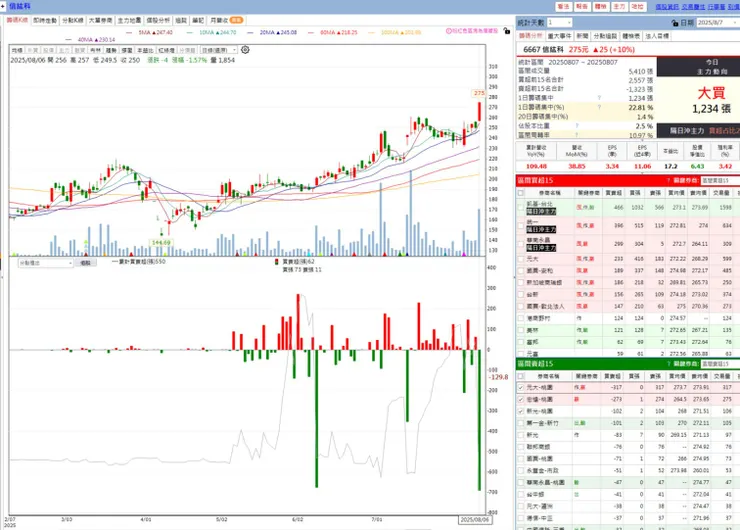
Task: Open the help icon beside 1日籌碼集中
Action: click(599, 98)
